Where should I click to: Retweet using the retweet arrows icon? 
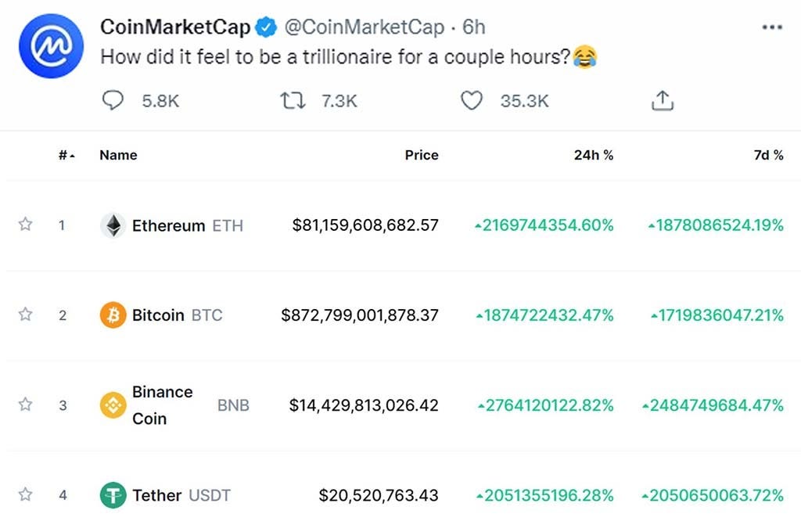click(293, 101)
